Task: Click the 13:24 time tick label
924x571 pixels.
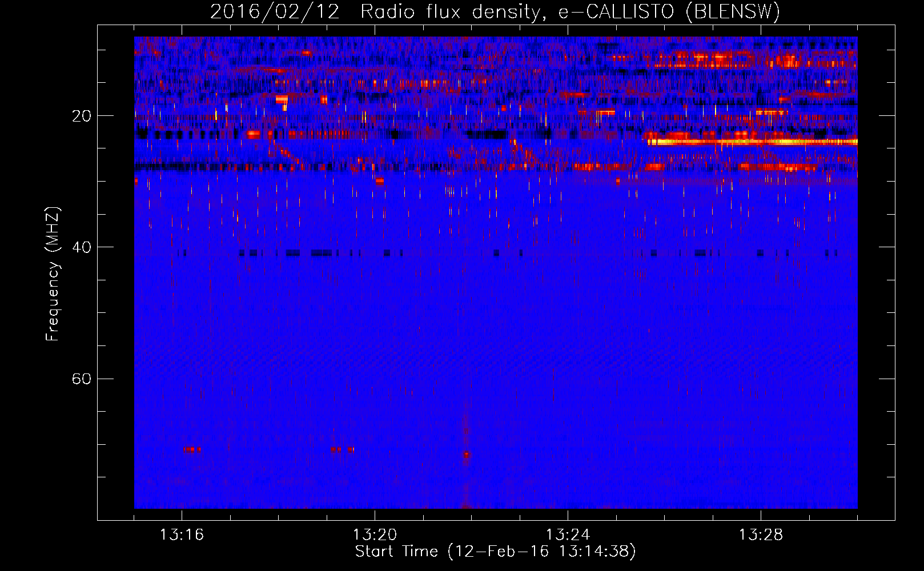Action: (x=568, y=535)
